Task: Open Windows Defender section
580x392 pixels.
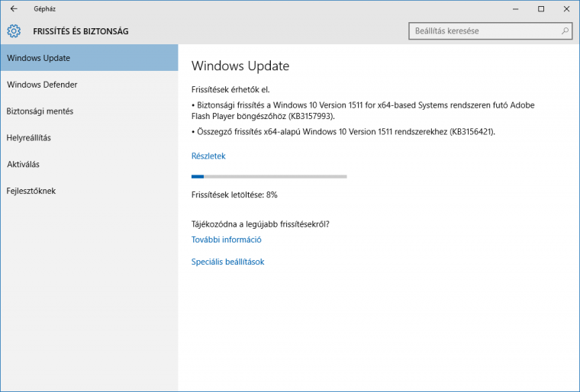Action: [x=89, y=85]
